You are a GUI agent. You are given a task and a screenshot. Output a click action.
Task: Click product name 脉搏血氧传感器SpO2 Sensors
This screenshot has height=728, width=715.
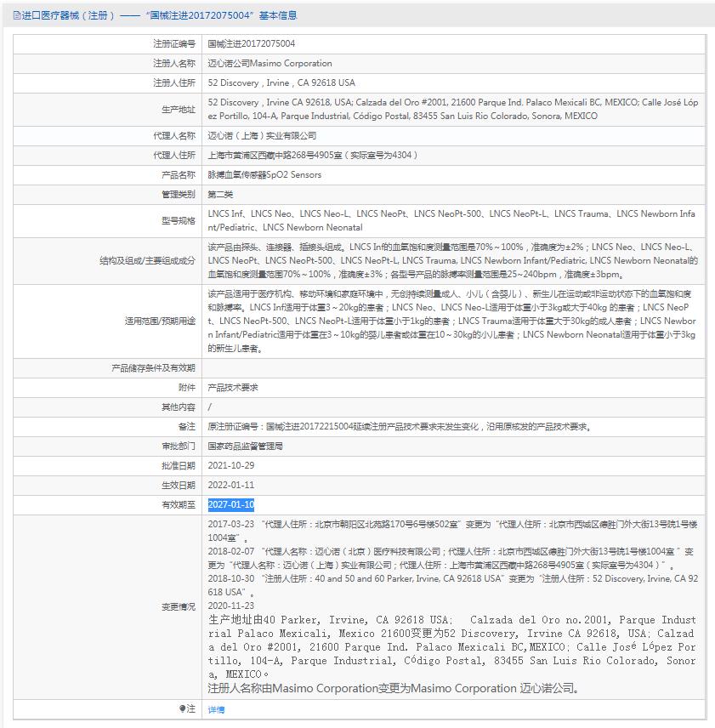click(x=264, y=174)
